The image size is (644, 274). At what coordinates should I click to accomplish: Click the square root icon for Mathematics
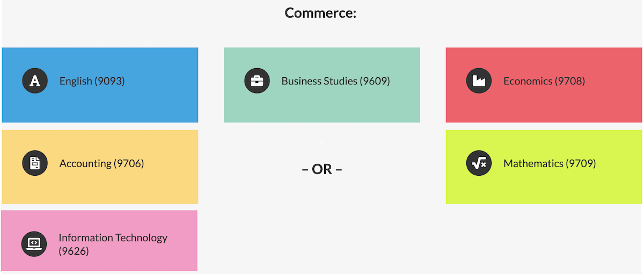[479, 163]
